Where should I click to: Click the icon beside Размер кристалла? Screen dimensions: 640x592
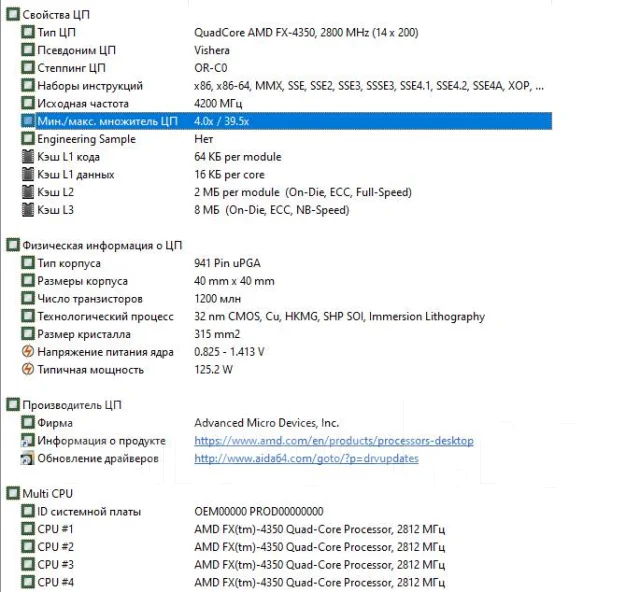point(28,334)
